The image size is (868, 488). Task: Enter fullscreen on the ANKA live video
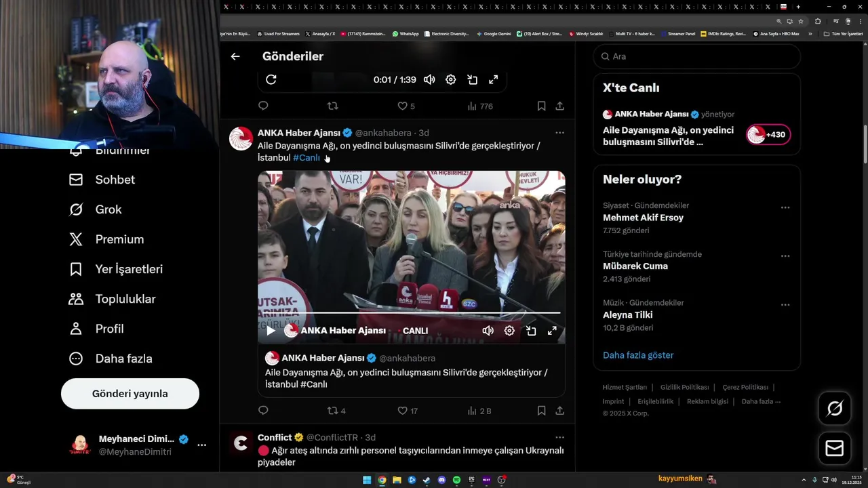point(552,331)
